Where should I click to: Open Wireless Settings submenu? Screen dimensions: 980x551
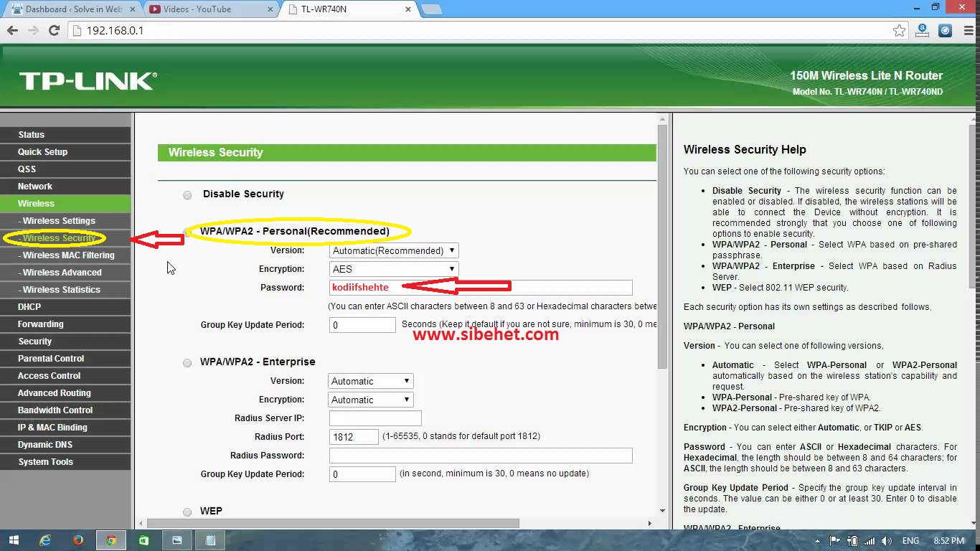pyautogui.click(x=65, y=221)
